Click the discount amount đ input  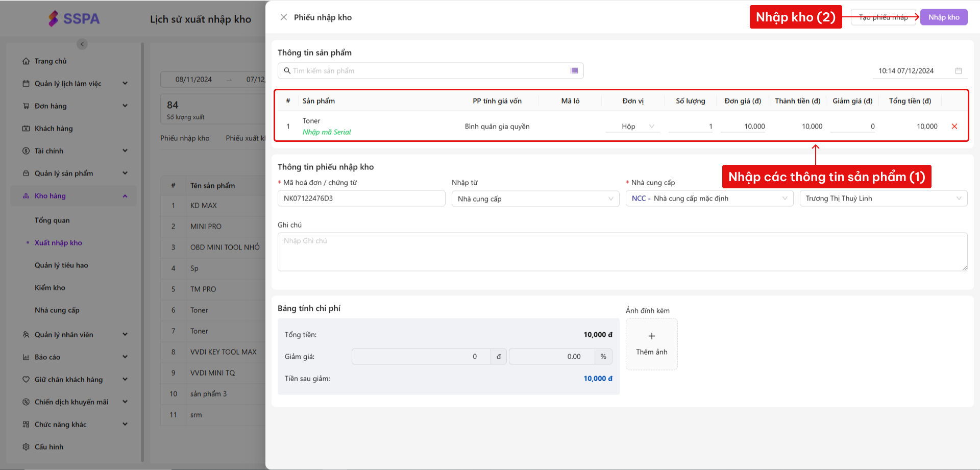tap(421, 357)
